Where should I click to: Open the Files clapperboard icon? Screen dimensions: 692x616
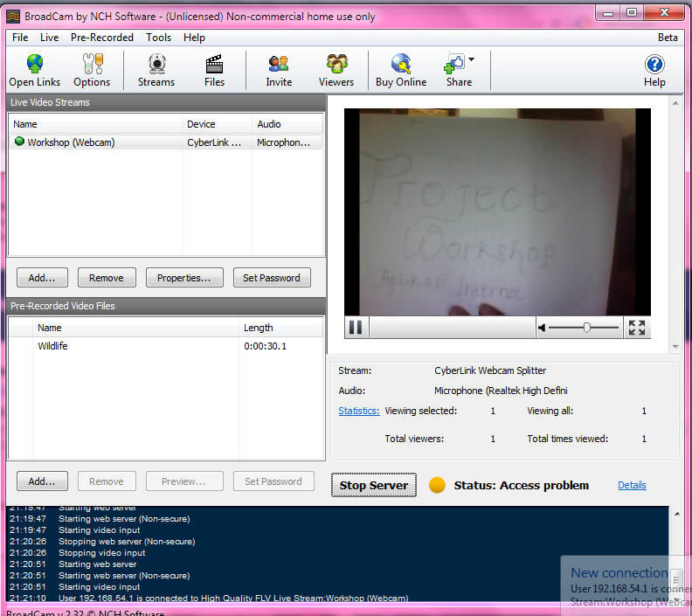pos(214,71)
